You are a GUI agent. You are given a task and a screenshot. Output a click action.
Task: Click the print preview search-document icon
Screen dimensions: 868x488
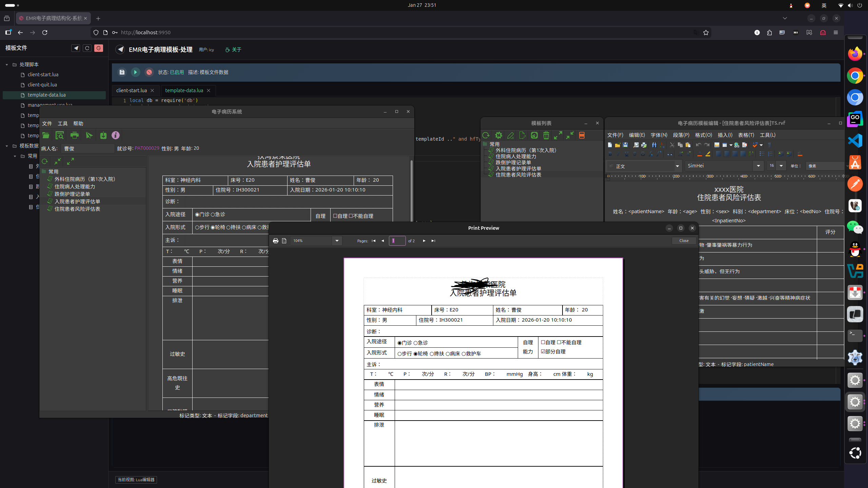coord(60,135)
